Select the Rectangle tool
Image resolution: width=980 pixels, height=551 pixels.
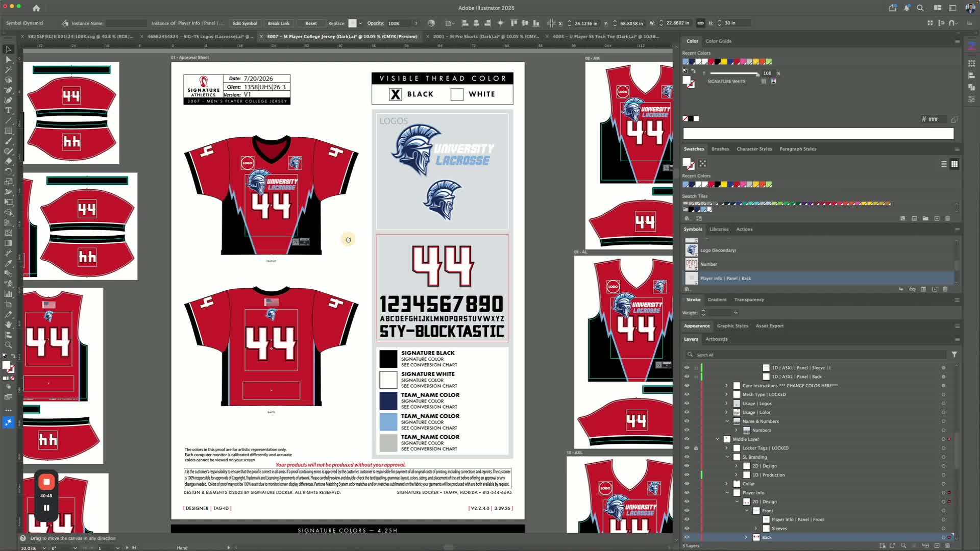pos(8,131)
